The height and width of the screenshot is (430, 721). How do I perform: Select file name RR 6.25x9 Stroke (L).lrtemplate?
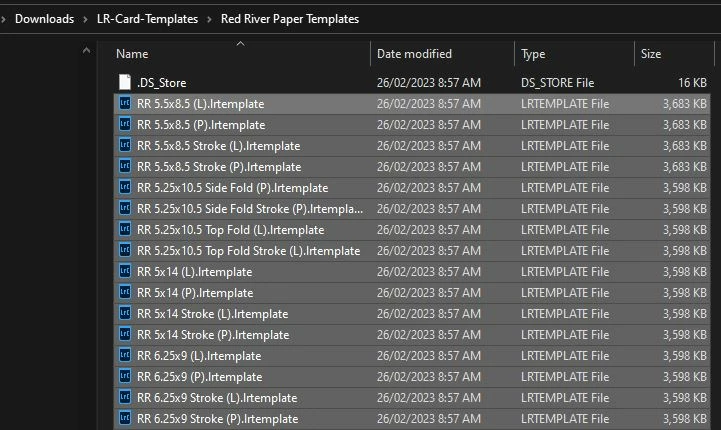click(x=217, y=398)
